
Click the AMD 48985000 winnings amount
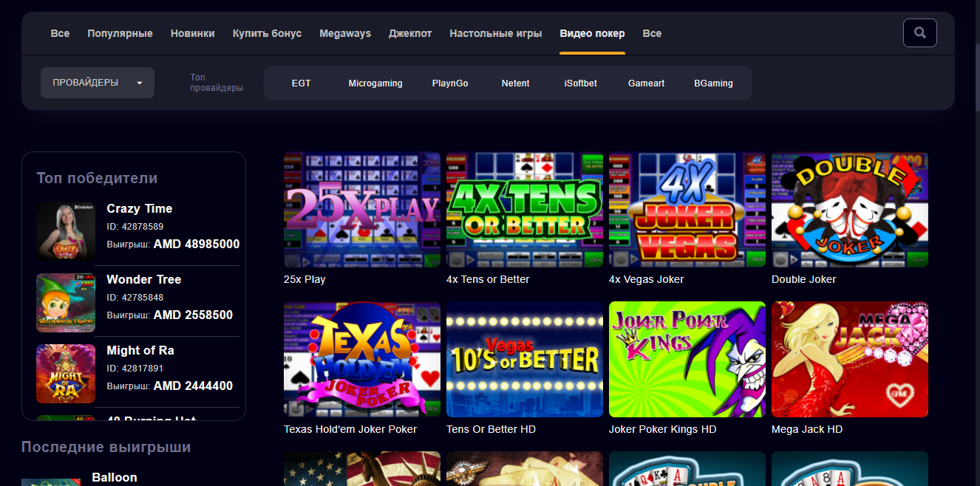197,244
